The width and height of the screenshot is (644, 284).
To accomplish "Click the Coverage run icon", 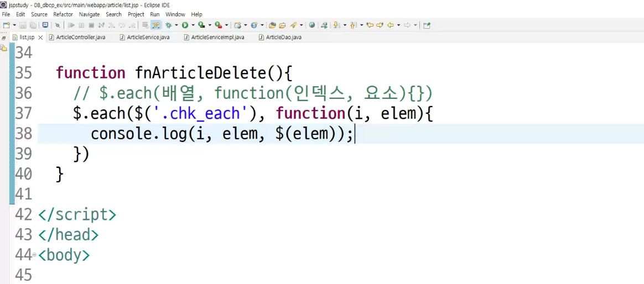I will click(x=201, y=25).
